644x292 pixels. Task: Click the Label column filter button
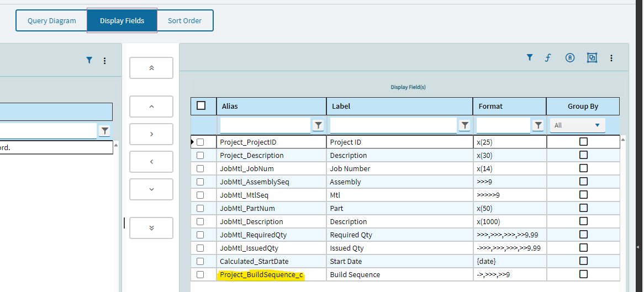(x=464, y=126)
